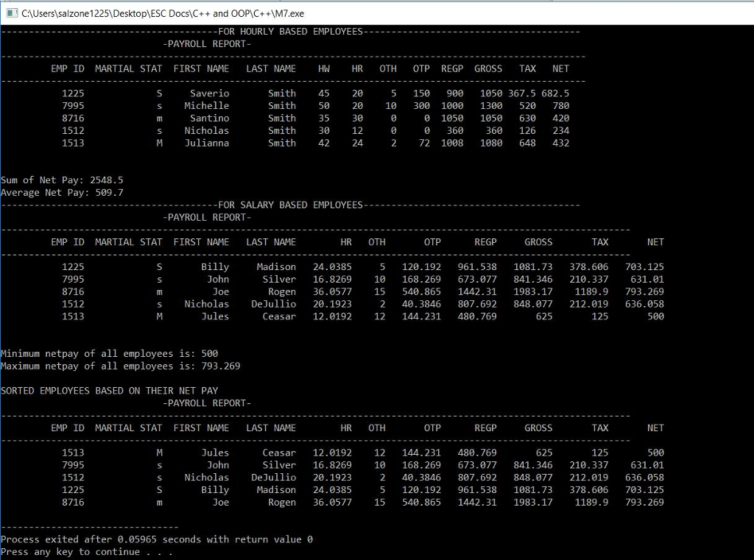Select the name 'Santino' in hourly table
Image resolution: width=754 pixels, height=560 pixels.
coord(209,118)
